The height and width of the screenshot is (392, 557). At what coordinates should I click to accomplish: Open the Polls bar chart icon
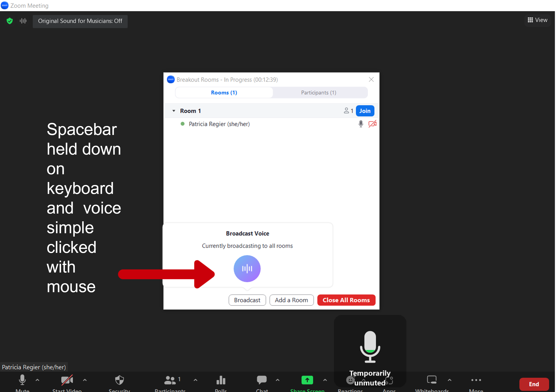coord(221,380)
